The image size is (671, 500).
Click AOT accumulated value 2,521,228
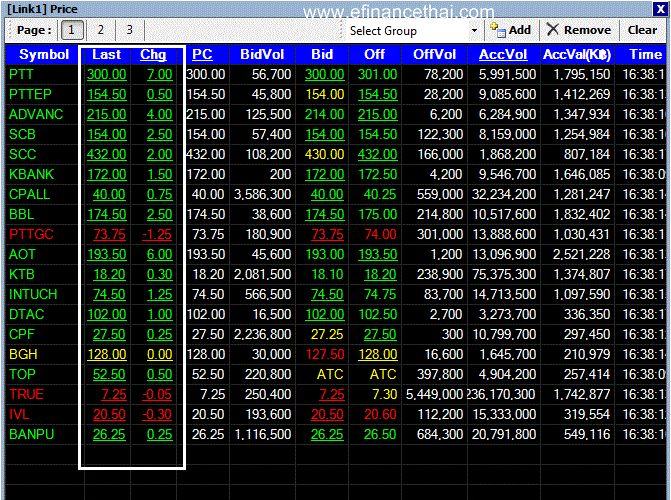click(581, 255)
